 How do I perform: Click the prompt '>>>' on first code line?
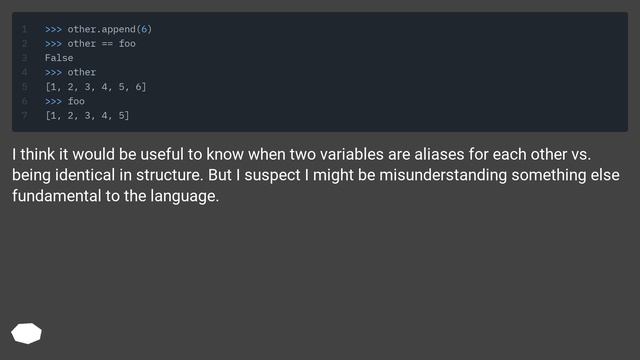click(53, 29)
